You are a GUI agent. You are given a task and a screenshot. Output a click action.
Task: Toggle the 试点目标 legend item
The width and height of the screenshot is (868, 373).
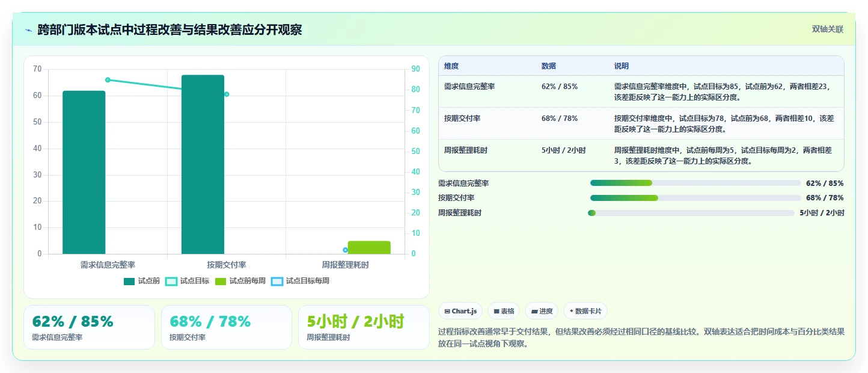pos(187,281)
